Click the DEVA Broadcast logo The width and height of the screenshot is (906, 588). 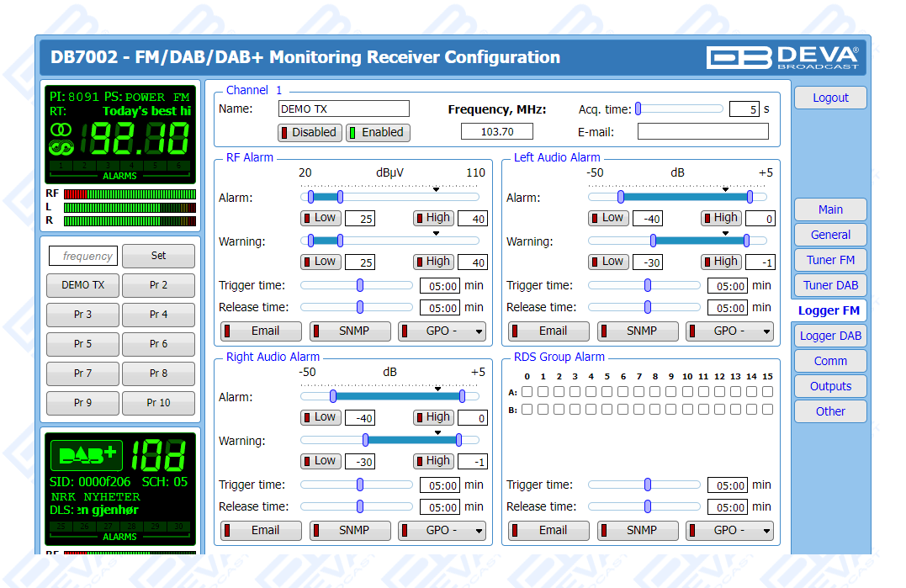pos(782,56)
